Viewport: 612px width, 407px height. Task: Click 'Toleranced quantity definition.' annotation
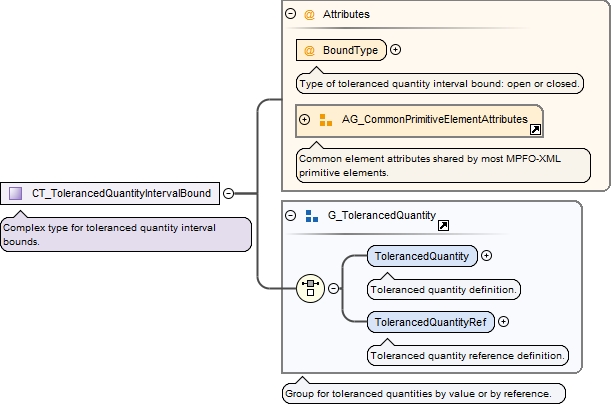pyautogui.click(x=444, y=290)
